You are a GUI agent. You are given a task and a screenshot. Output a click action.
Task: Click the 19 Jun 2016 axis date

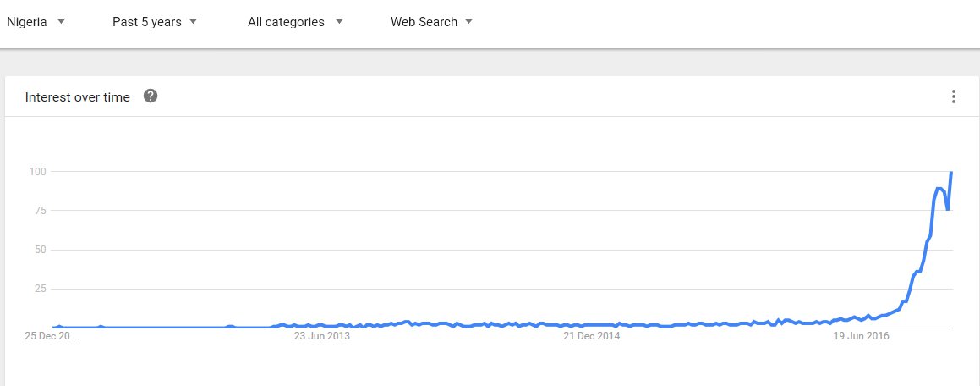point(862,336)
